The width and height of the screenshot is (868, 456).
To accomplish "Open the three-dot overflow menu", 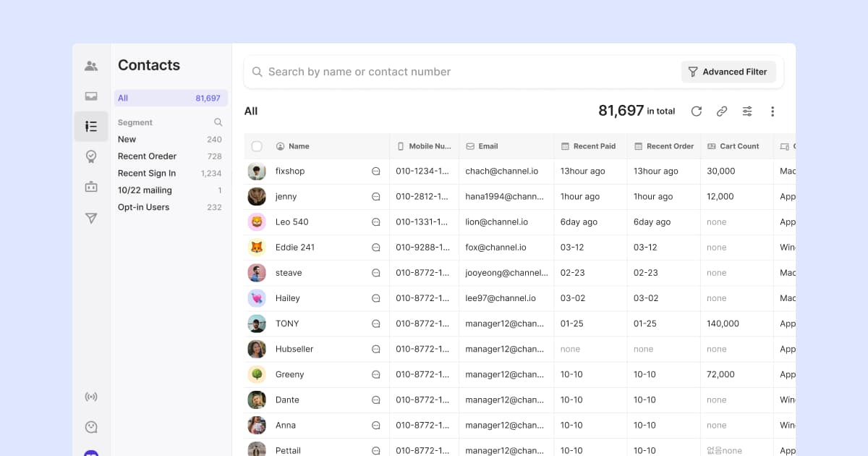I will point(773,111).
